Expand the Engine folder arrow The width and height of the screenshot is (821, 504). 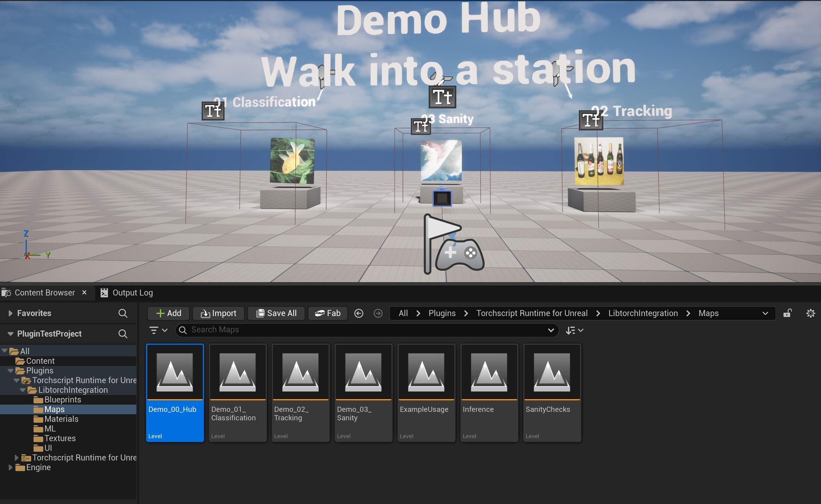(10, 467)
